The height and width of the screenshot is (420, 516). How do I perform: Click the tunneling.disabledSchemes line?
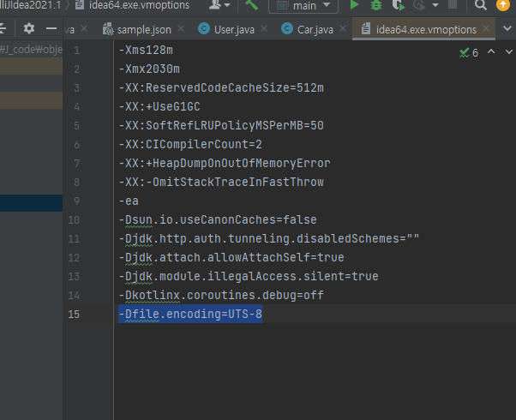pos(269,238)
